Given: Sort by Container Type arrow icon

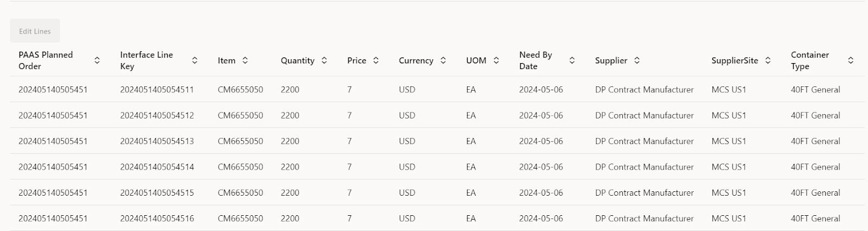Looking at the screenshot, I should (x=851, y=60).
